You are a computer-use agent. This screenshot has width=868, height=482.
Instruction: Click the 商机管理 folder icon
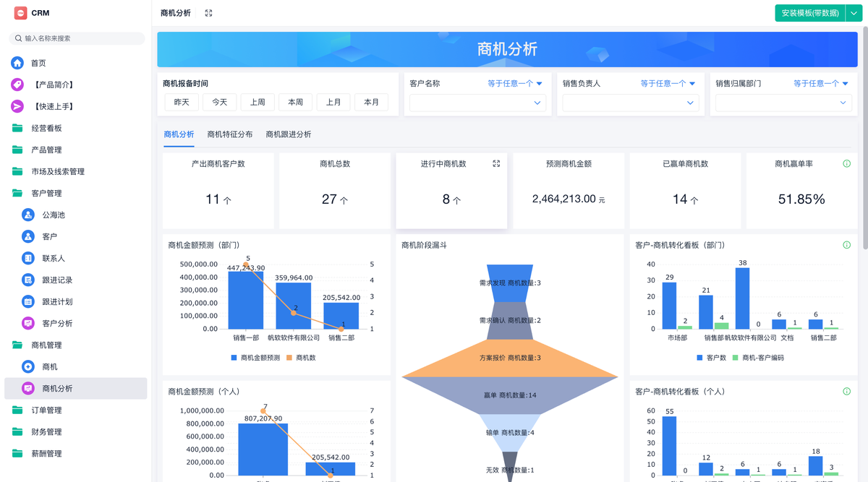(17, 345)
